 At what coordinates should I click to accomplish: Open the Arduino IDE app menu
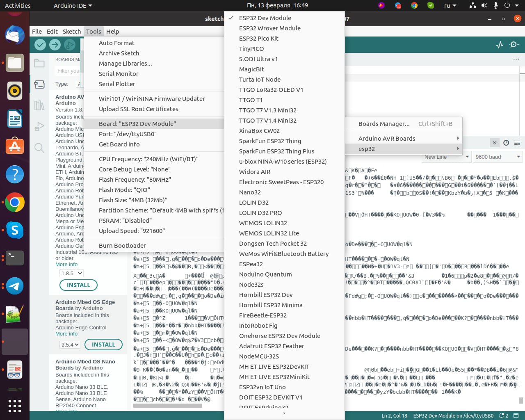click(73, 6)
